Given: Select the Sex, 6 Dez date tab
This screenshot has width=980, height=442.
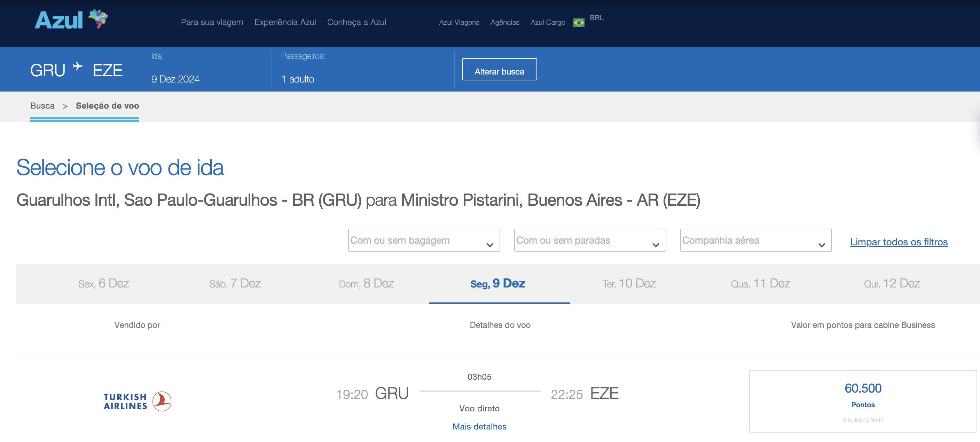Looking at the screenshot, I should (x=103, y=284).
